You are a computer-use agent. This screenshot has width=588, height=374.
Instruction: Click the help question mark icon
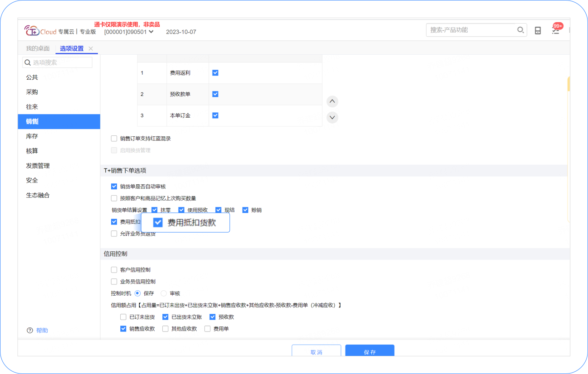[x=30, y=331]
